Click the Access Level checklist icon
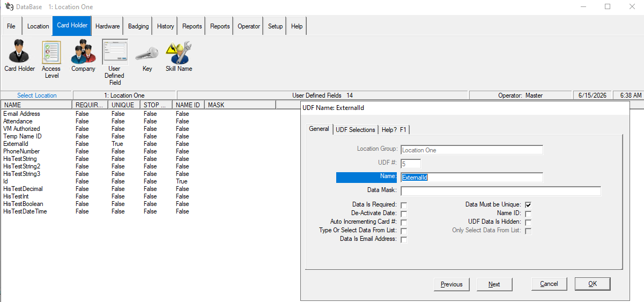The height and width of the screenshot is (302, 644). (51, 52)
